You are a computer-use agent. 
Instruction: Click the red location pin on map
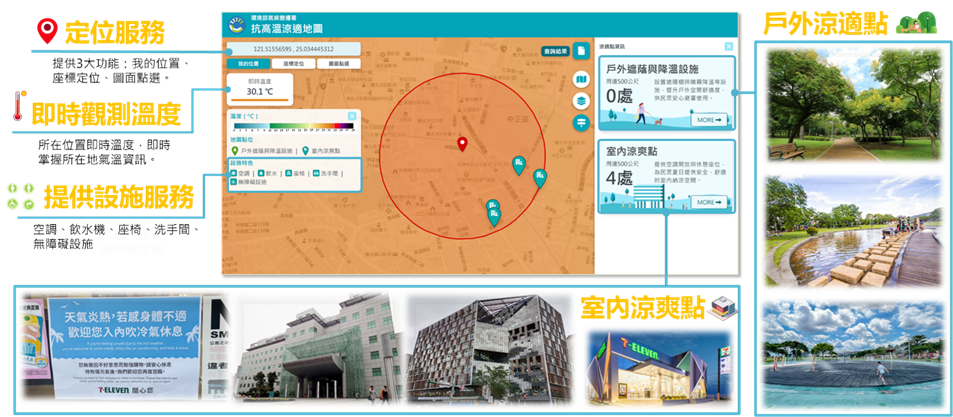coord(462,144)
